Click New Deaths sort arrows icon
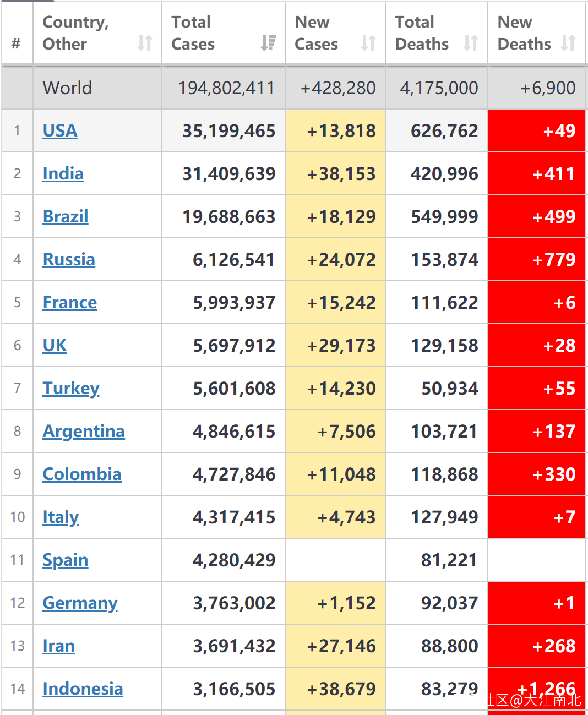Viewport: 588px width, 715px height. [568, 43]
